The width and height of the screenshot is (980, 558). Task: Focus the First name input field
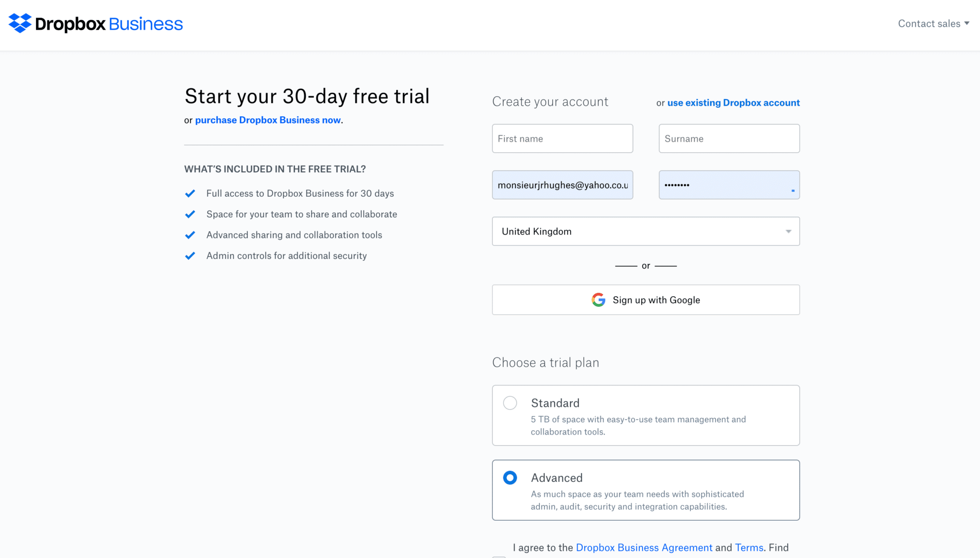point(562,139)
